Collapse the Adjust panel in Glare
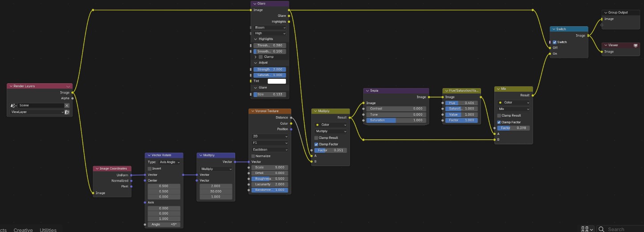This screenshot has width=644, height=232. point(256,63)
